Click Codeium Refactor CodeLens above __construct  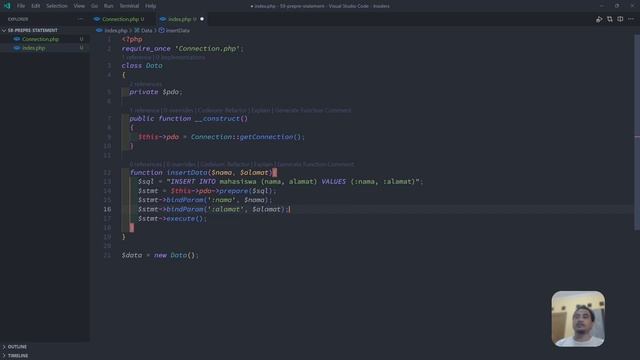[x=222, y=110]
